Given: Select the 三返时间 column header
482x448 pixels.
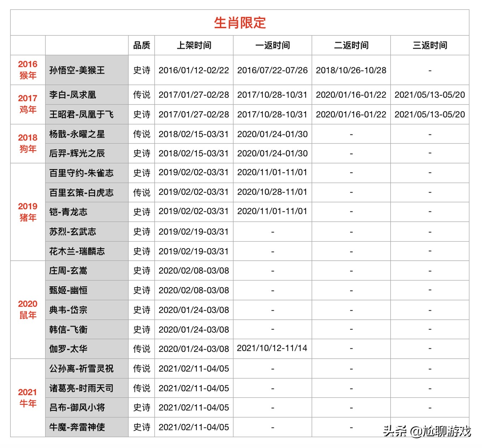Looking at the screenshot, I should point(430,45).
